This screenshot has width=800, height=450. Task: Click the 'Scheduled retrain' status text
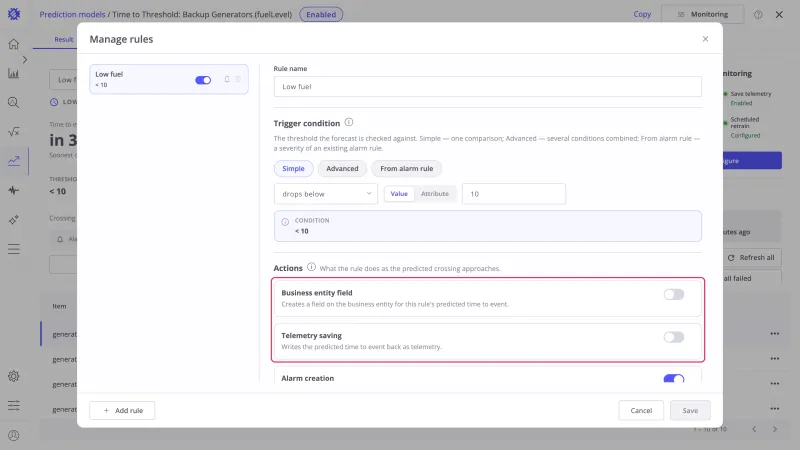(x=744, y=122)
